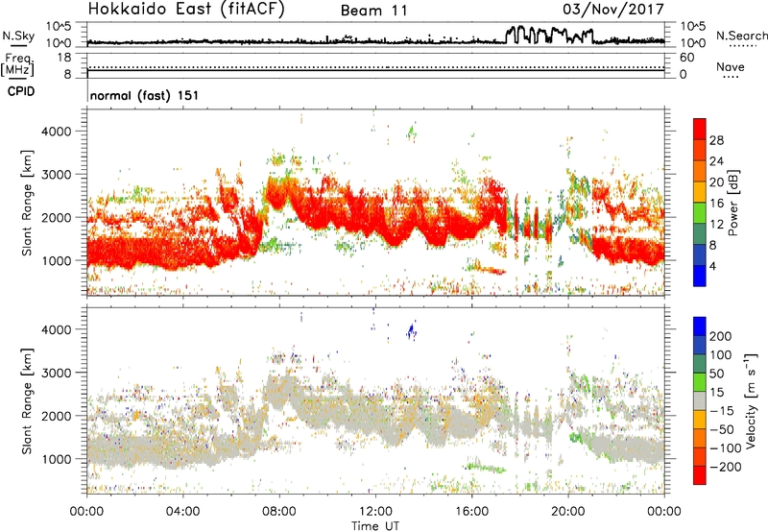Viewport: 768px width, 532px height.
Task: Click the 'Hokkaido East (fitACF)' title
Action: [x=186, y=9]
